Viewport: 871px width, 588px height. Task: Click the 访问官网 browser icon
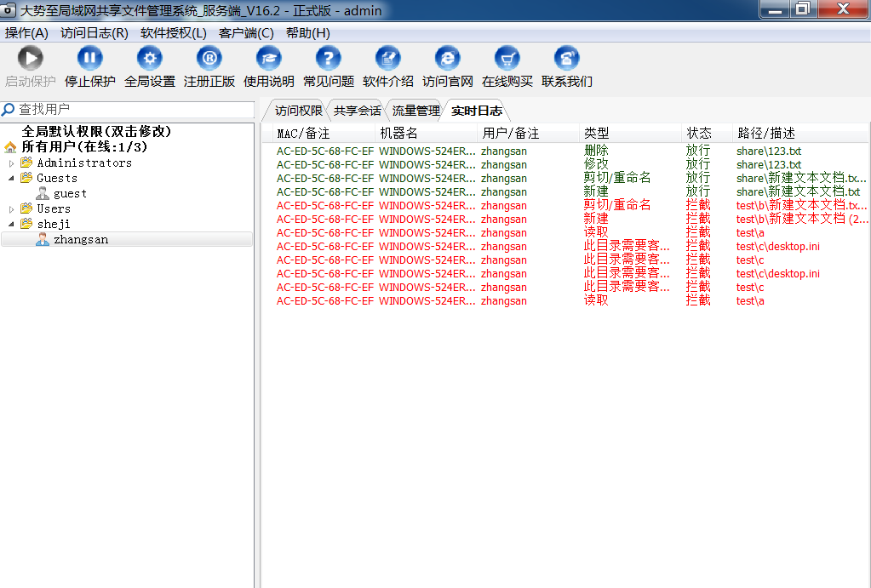click(x=447, y=59)
